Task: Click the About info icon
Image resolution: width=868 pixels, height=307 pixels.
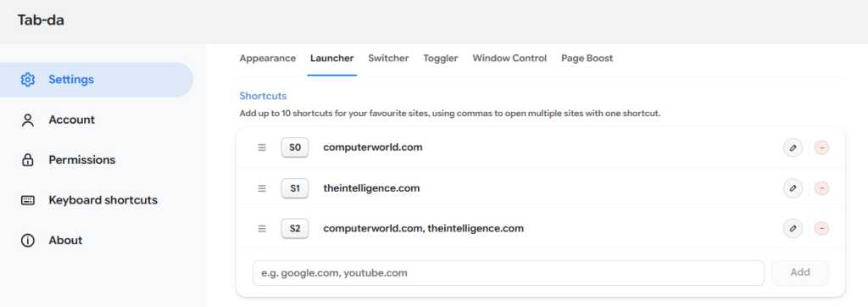Action: click(x=28, y=241)
